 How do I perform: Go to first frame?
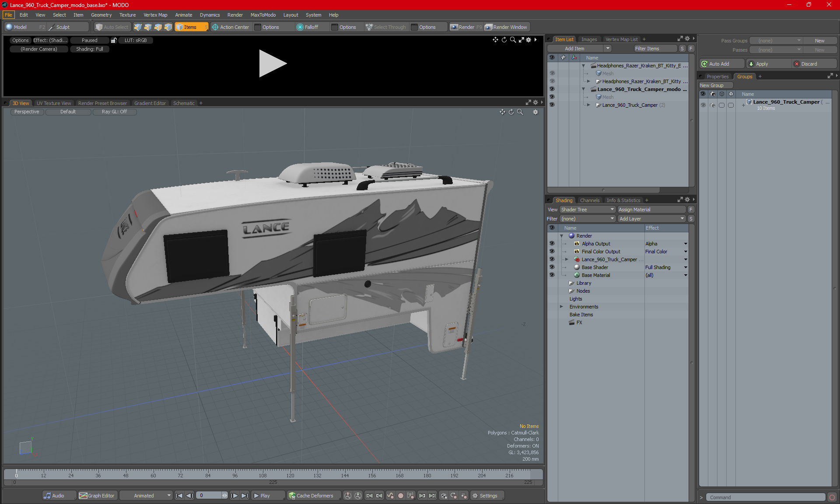(x=179, y=496)
